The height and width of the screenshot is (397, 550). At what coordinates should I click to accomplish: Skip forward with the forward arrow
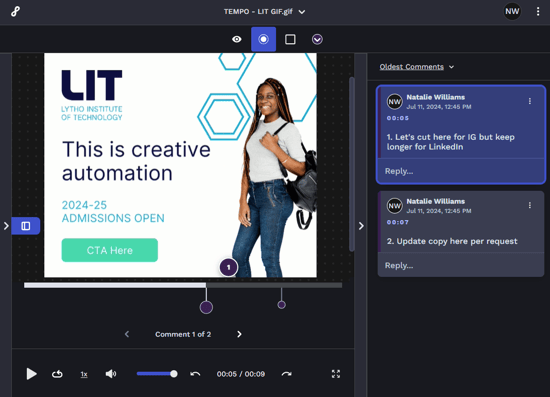click(287, 374)
